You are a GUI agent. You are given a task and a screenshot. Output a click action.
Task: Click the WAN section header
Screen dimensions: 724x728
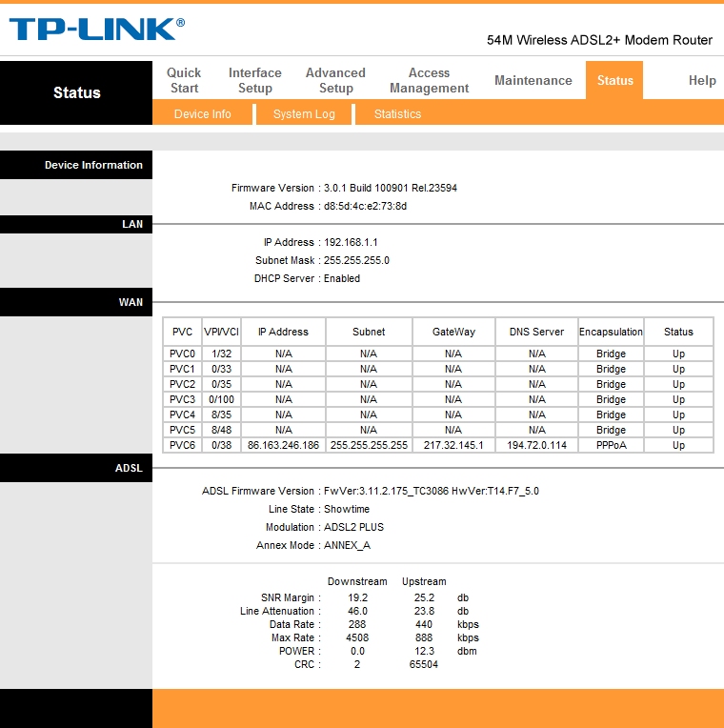76,302
